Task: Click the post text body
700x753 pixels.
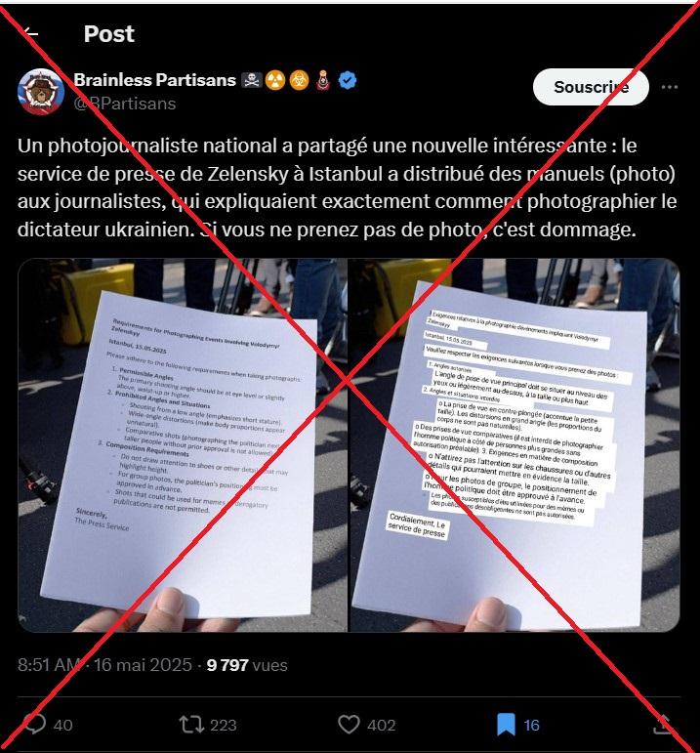Action: pyautogui.click(x=348, y=188)
